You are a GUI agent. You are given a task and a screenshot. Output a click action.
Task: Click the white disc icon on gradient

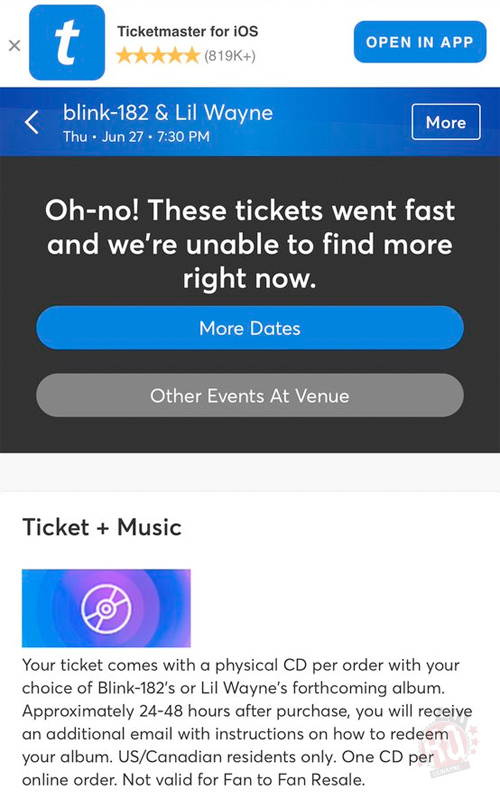click(x=106, y=609)
